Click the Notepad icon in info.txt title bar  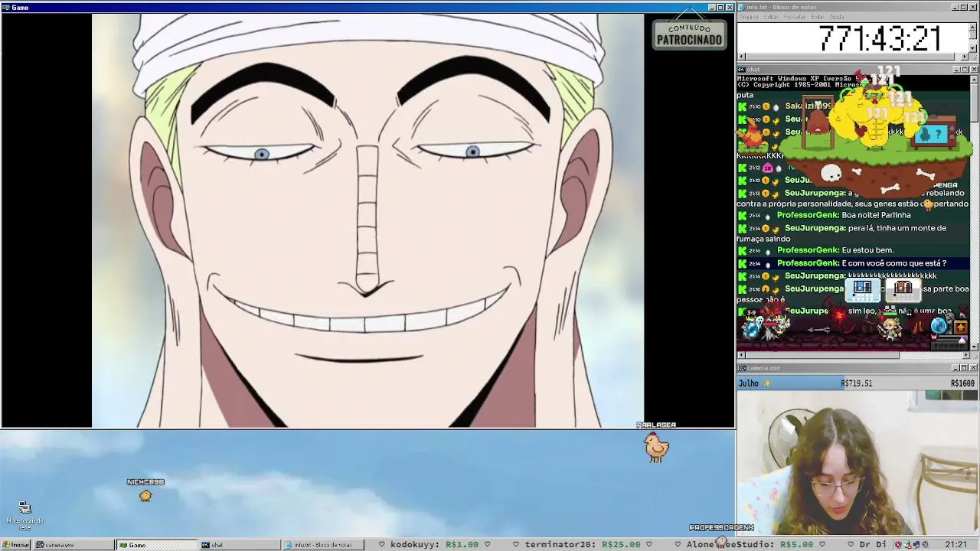tap(742, 8)
